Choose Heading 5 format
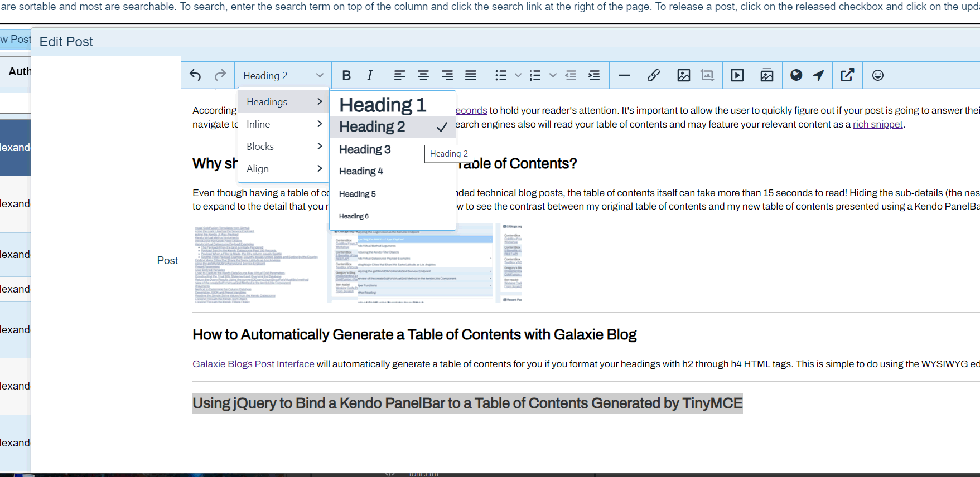The width and height of the screenshot is (980, 477). click(x=393, y=194)
